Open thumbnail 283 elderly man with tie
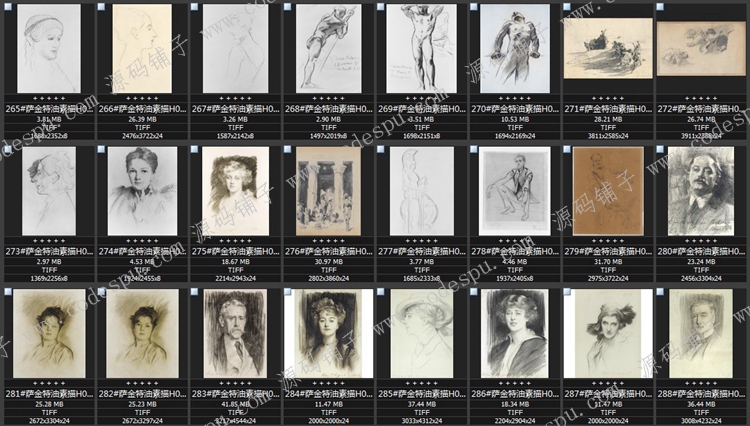 coord(235,333)
